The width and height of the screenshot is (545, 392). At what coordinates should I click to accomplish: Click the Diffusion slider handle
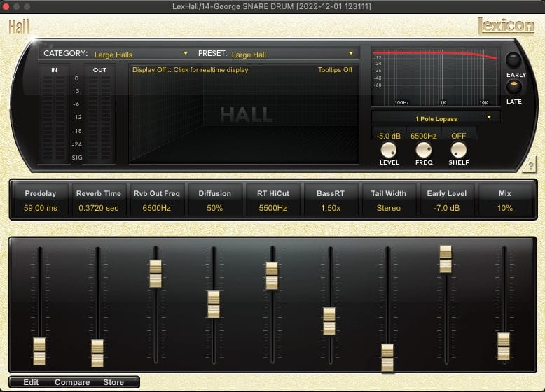click(214, 304)
